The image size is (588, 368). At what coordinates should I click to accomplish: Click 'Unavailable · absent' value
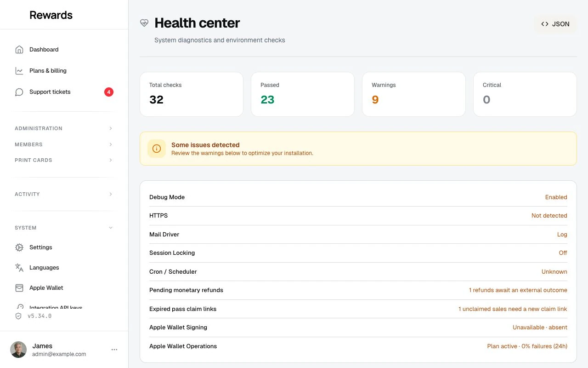(x=540, y=328)
